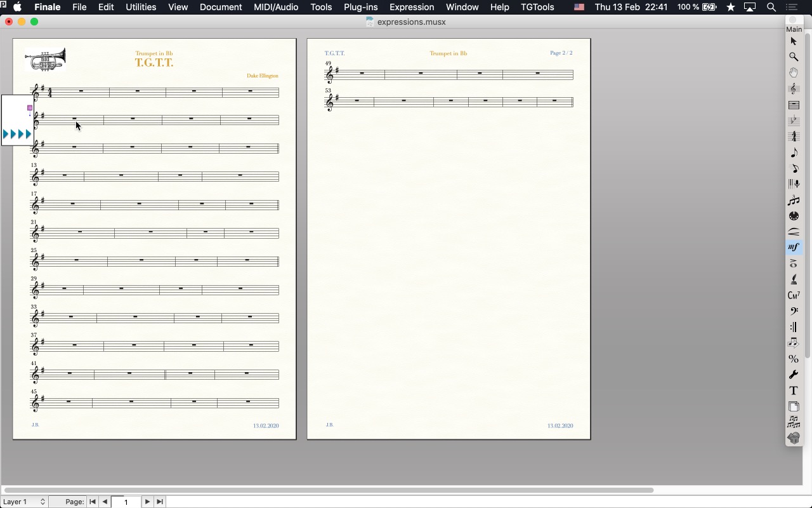The width and height of the screenshot is (812, 508).
Task: Select the Repeat barline tool
Action: tap(794, 327)
